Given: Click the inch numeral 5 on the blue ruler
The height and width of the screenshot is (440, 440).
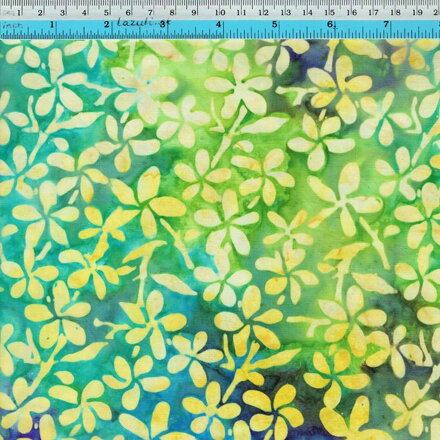Looking at the screenshot, I should (x=275, y=24).
